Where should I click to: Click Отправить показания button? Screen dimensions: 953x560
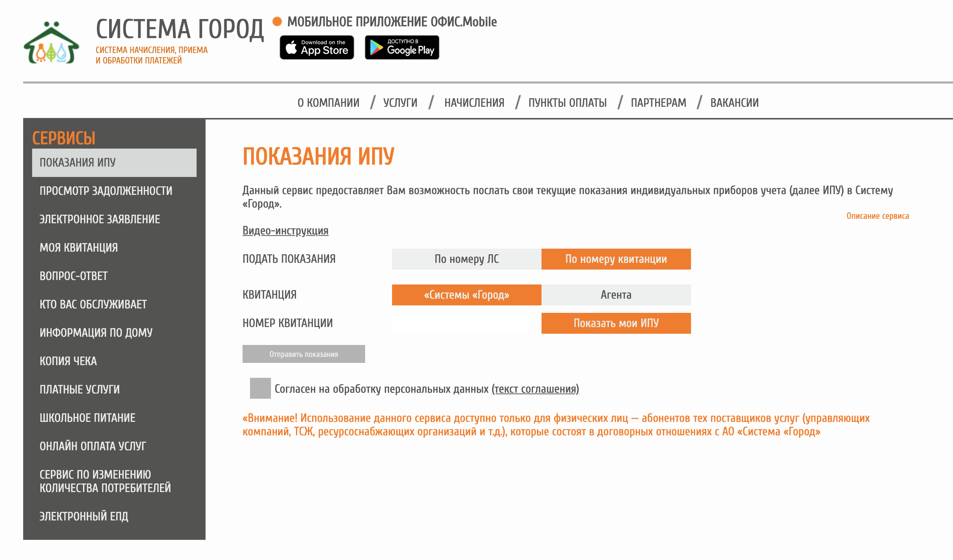(x=303, y=354)
